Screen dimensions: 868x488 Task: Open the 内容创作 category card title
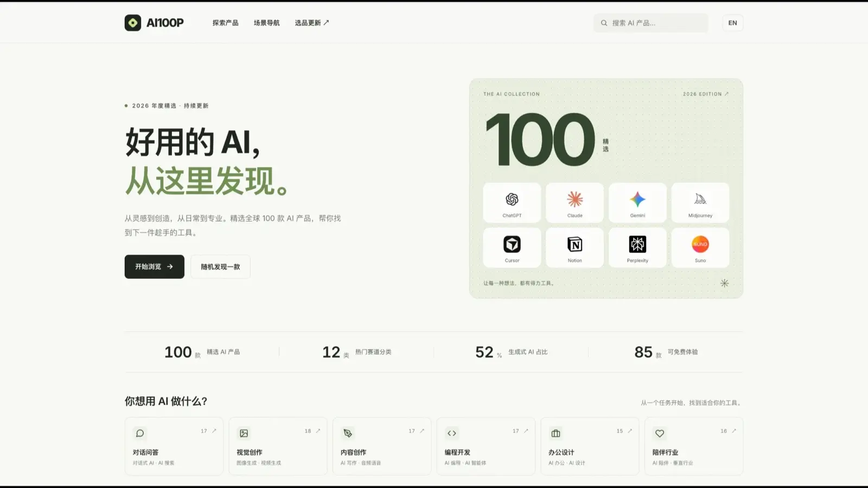353,452
